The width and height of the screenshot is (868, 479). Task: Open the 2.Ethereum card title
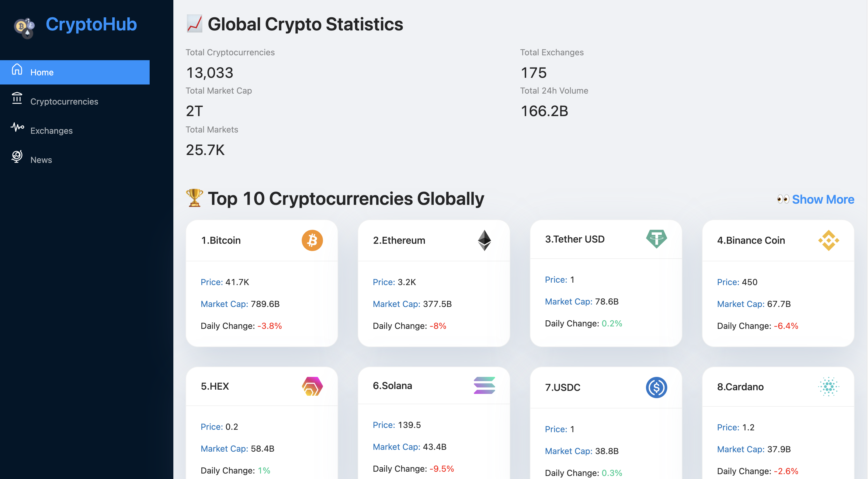tap(399, 240)
